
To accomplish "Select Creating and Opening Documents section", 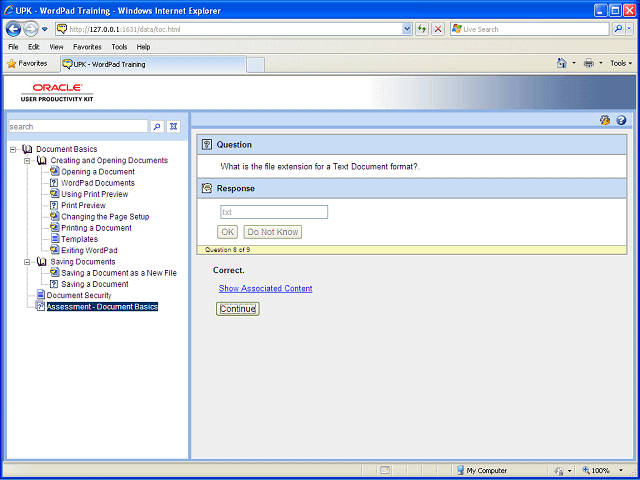I will (109, 160).
